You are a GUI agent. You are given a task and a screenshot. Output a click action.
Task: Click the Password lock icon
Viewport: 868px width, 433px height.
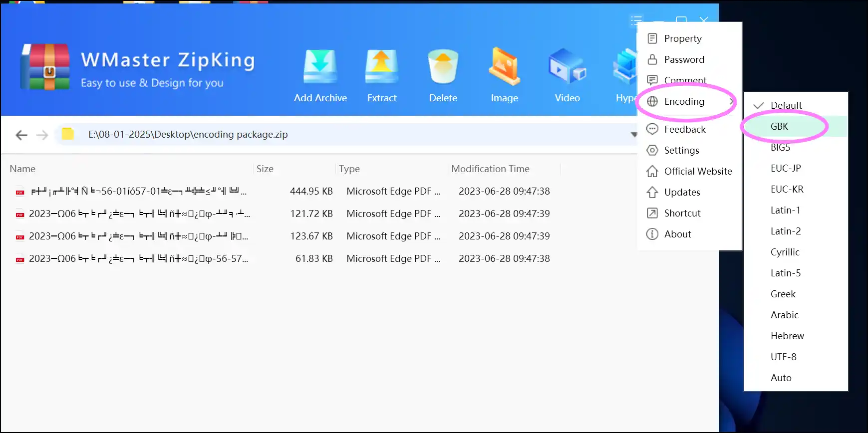pos(652,59)
